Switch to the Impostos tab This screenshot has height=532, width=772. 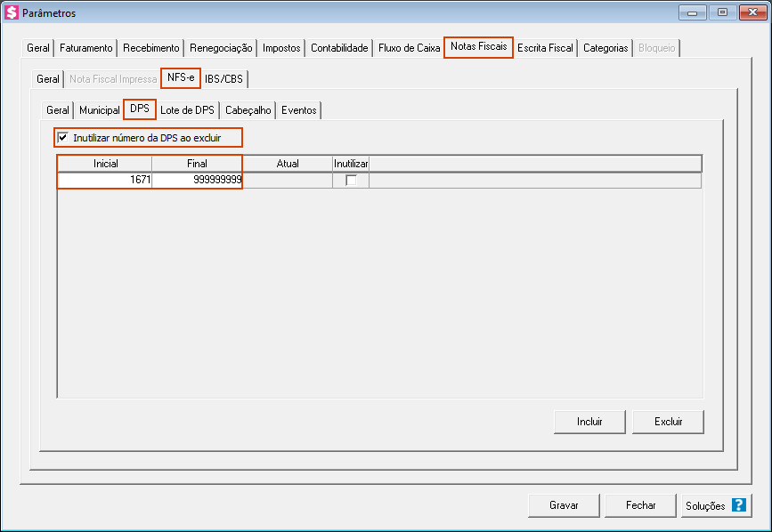281,48
